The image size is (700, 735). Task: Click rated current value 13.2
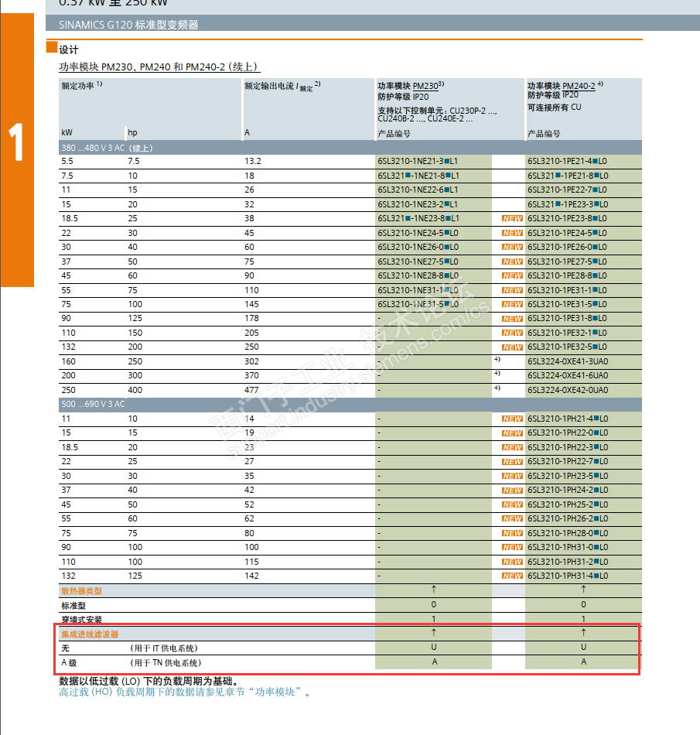click(x=253, y=161)
